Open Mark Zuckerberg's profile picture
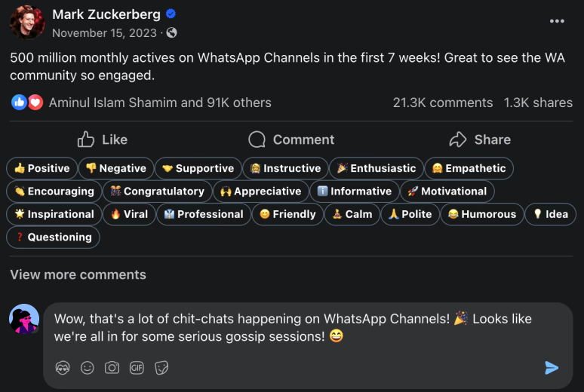This screenshot has height=392, width=584. click(26, 23)
